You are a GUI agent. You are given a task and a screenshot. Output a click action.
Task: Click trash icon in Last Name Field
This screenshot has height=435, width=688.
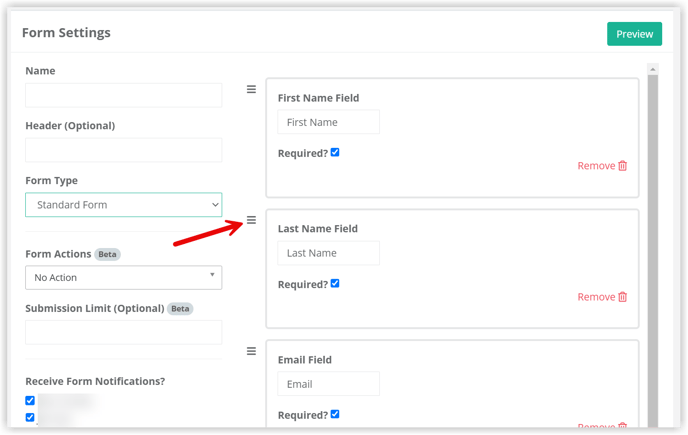623,297
